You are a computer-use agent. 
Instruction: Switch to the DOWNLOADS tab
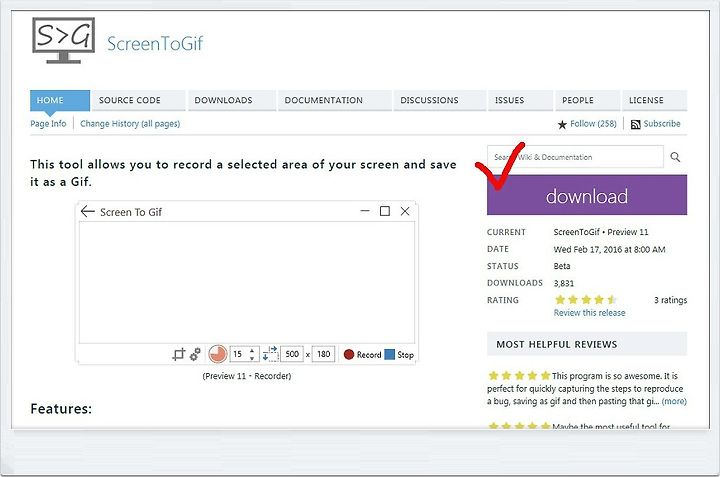click(232, 100)
